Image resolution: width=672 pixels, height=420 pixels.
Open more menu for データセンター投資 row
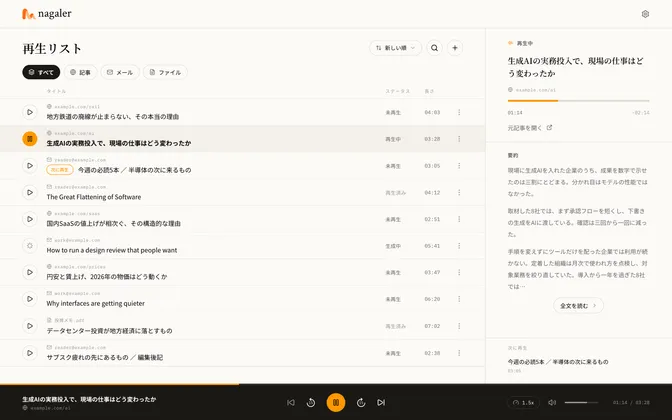tap(459, 326)
